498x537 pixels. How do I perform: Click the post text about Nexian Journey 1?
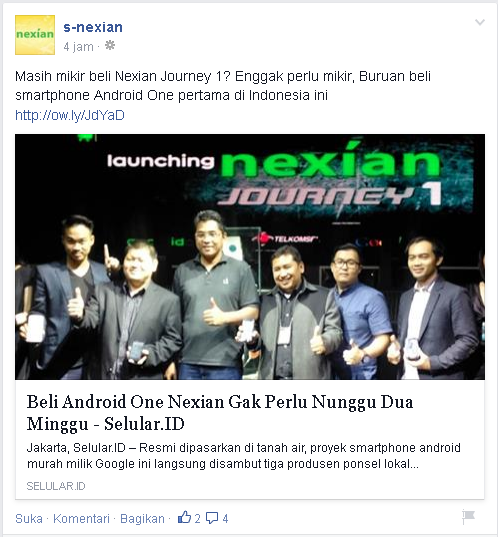click(x=223, y=86)
